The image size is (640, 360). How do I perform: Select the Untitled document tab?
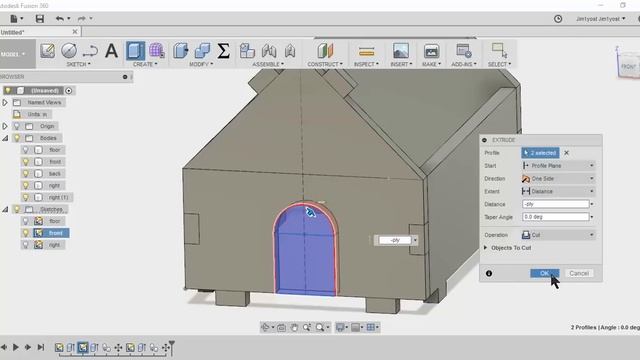(x=39, y=32)
